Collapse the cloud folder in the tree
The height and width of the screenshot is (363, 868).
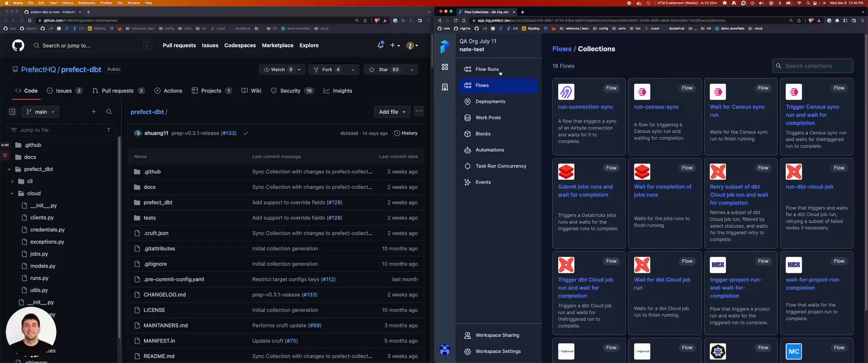(x=13, y=194)
